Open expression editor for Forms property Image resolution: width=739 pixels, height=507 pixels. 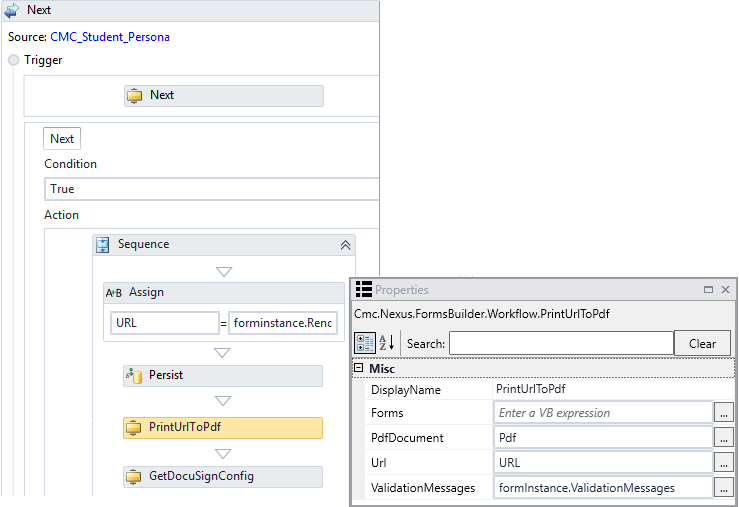coord(723,412)
